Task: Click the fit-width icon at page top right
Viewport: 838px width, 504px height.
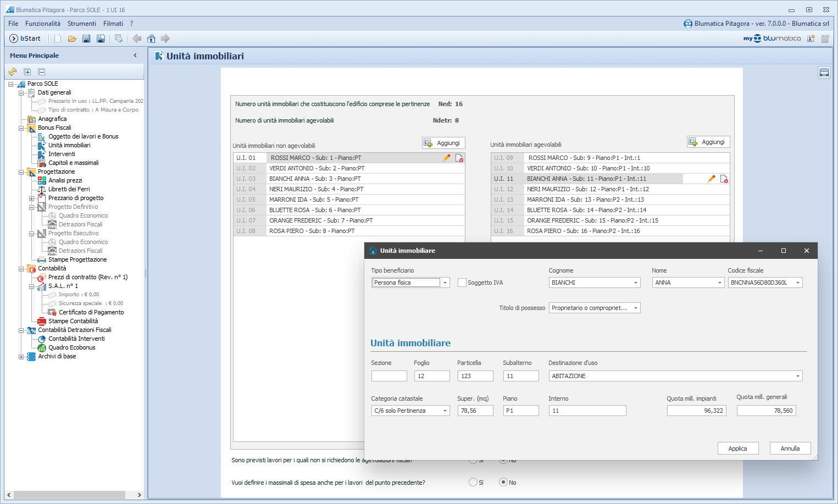Action: pos(824,73)
